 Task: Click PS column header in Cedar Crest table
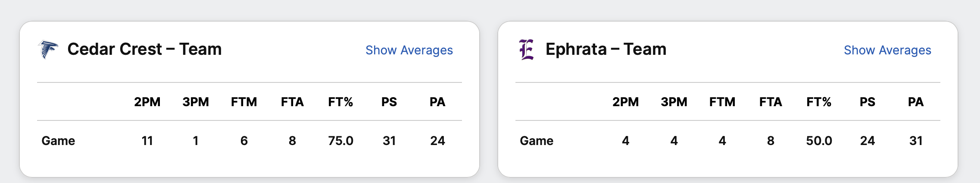click(x=389, y=102)
